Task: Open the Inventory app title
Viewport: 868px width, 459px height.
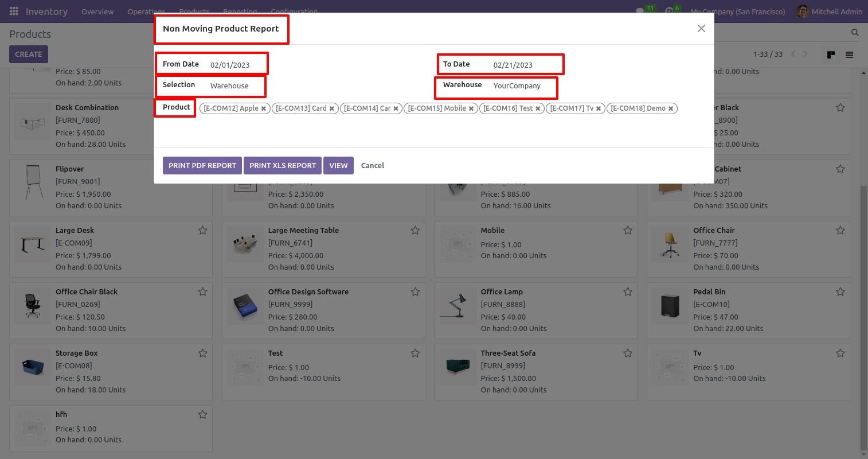Action: pyautogui.click(x=46, y=11)
